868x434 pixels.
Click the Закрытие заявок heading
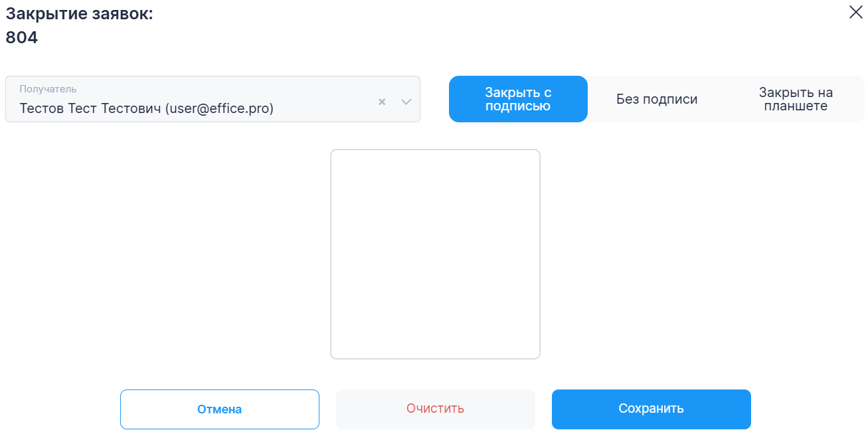coord(79,14)
